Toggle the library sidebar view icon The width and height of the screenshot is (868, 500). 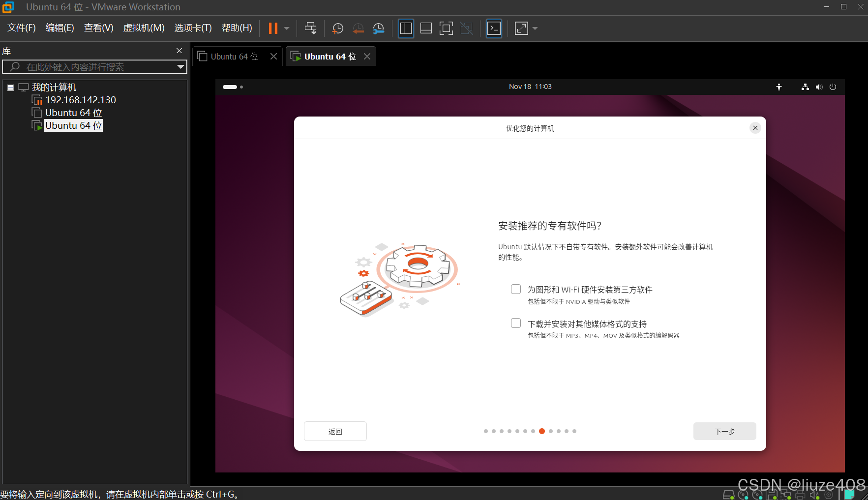406,29
